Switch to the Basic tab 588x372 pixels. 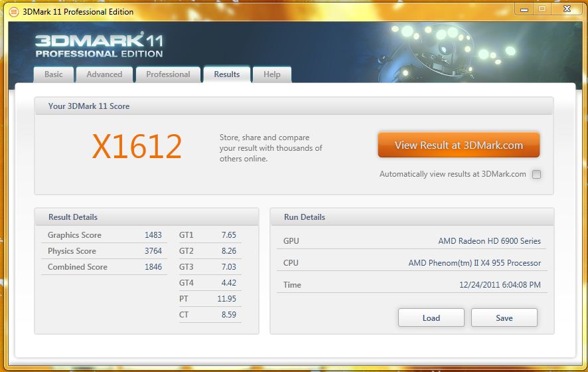(54, 74)
